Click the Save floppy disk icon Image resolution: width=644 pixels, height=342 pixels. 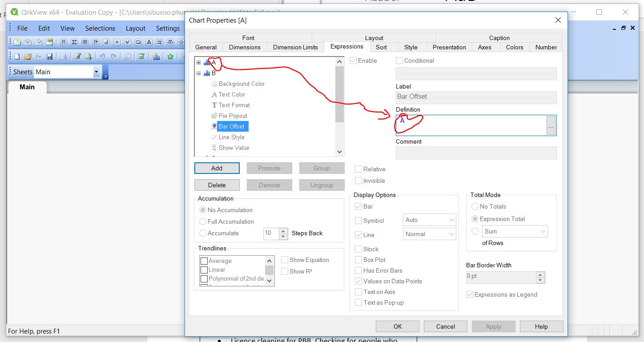[49, 56]
